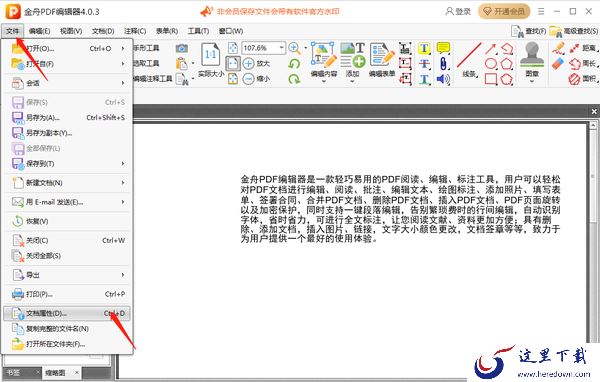Expand the 导出 submenu arrow
This screenshot has width=600, height=382.
coord(123,275)
